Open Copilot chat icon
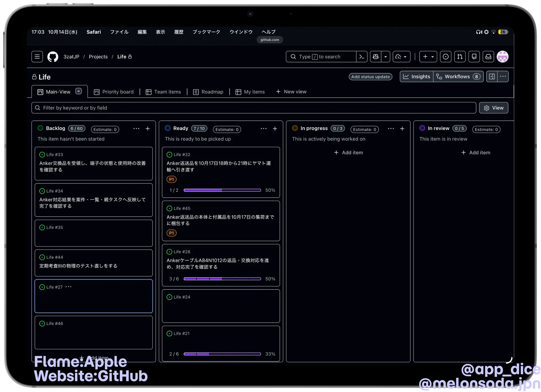The width and height of the screenshot is (541, 392). click(376, 57)
